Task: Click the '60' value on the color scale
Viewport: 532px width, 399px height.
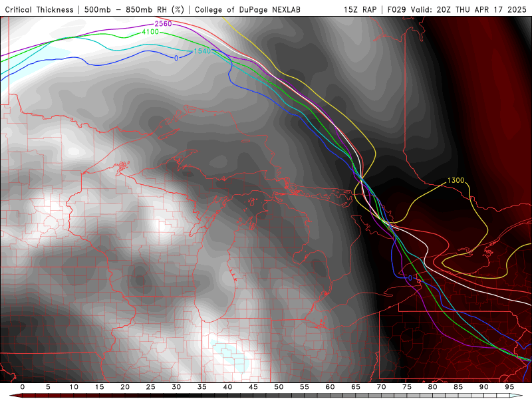Action: click(x=330, y=387)
